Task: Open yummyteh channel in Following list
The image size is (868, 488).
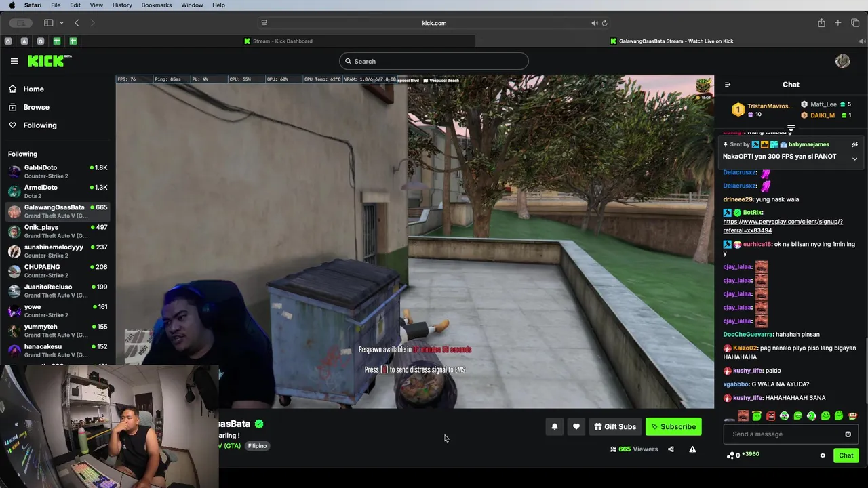Action: [58, 331]
